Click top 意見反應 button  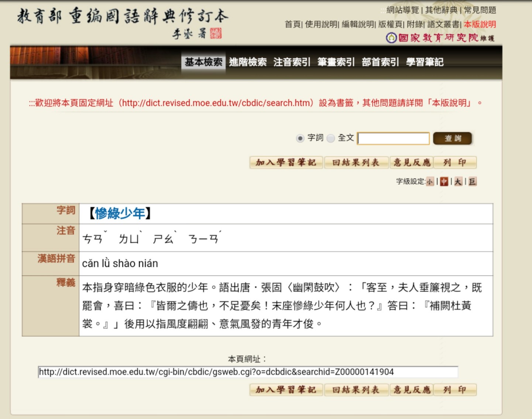(412, 162)
